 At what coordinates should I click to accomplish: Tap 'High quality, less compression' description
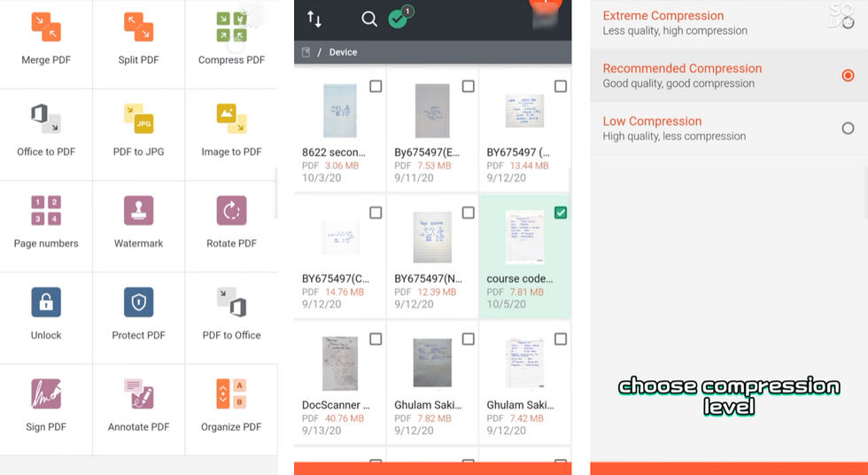tap(674, 136)
